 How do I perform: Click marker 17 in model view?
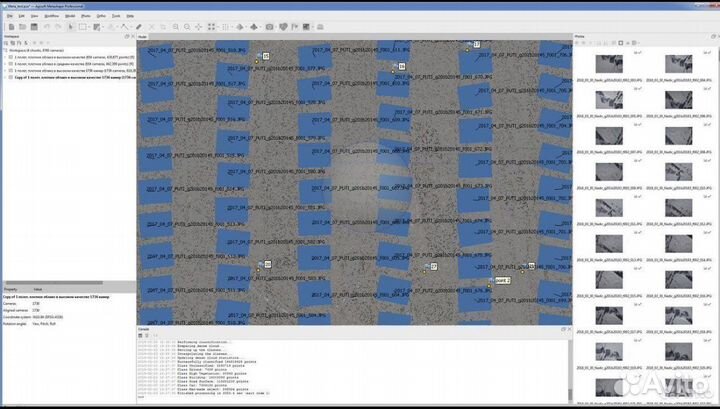[476, 45]
